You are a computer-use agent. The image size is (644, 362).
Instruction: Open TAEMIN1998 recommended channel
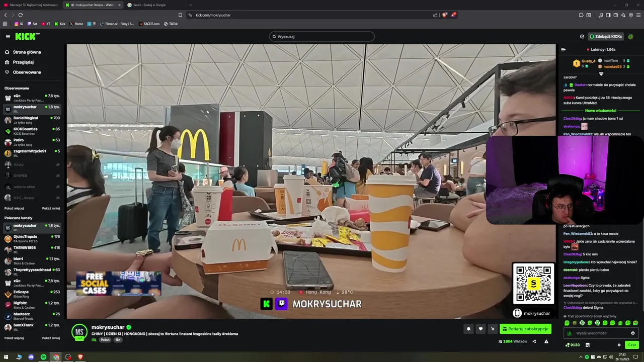coord(32,249)
